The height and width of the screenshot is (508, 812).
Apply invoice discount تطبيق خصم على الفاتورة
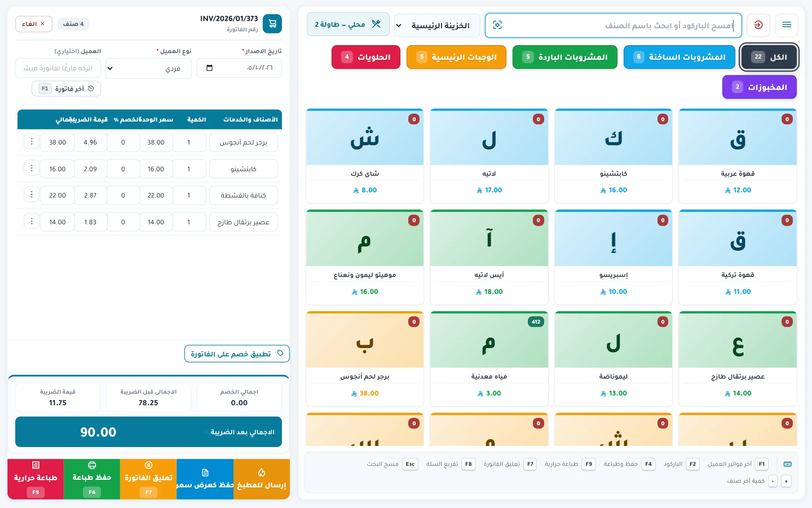point(237,354)
